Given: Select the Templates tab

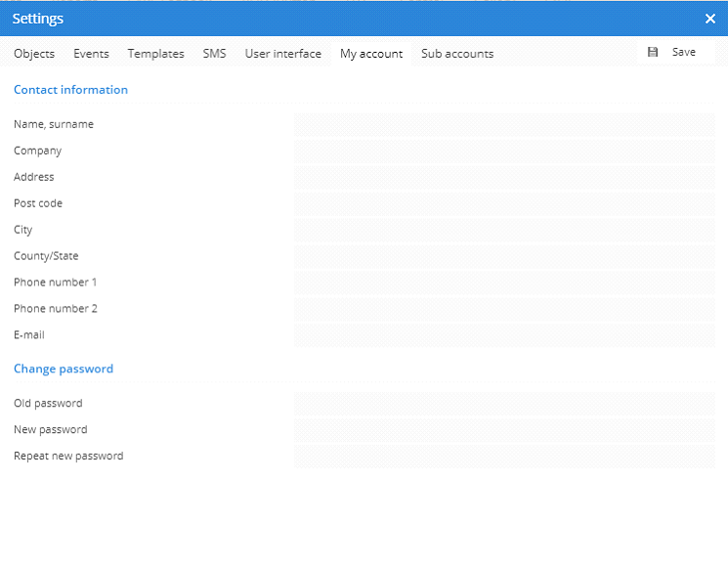Looking at the screenshot, I should pyautogui.click(x=155, y=54).
